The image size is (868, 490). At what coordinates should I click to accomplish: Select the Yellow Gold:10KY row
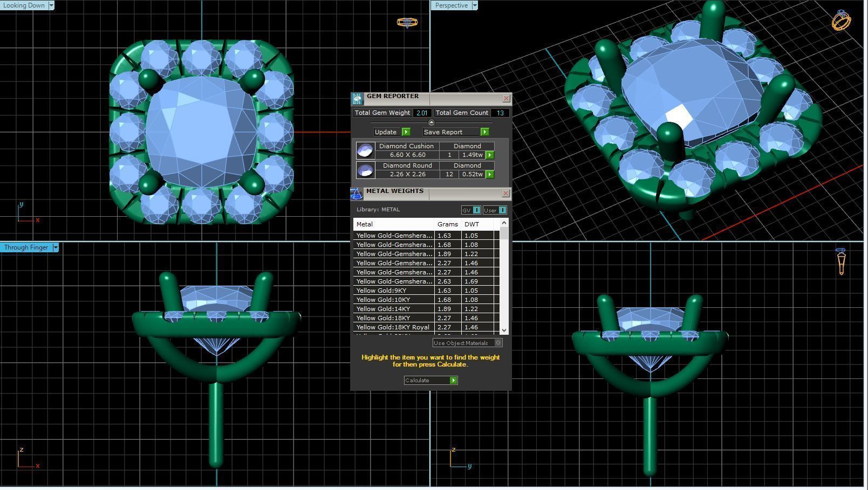[426, 300]
